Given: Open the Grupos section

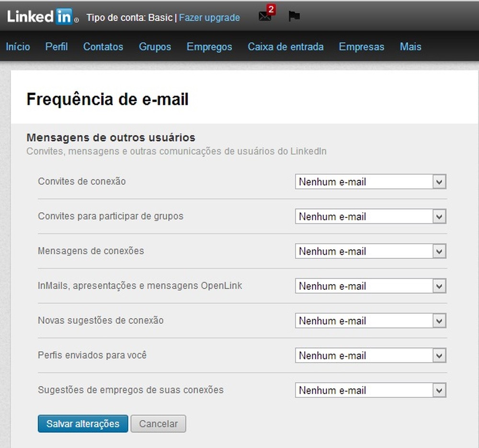Looking at the screenshot, I should pos(155,47).
